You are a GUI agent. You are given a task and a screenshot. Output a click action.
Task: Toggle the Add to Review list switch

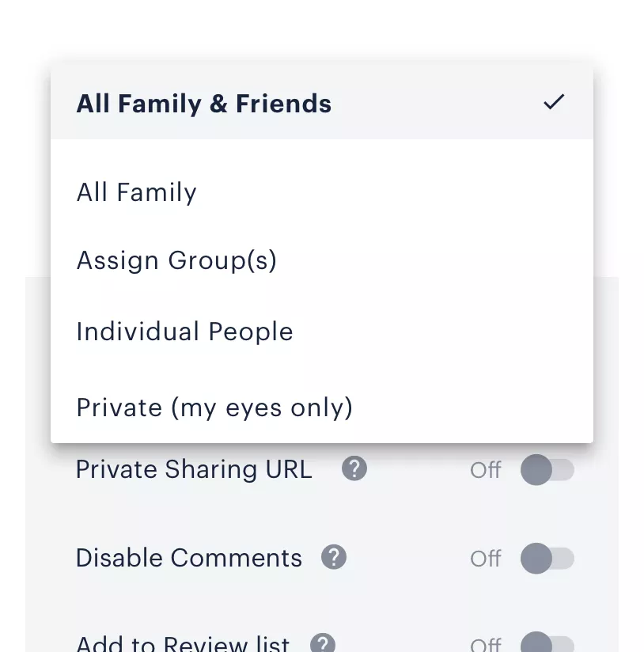pos(547,643)
